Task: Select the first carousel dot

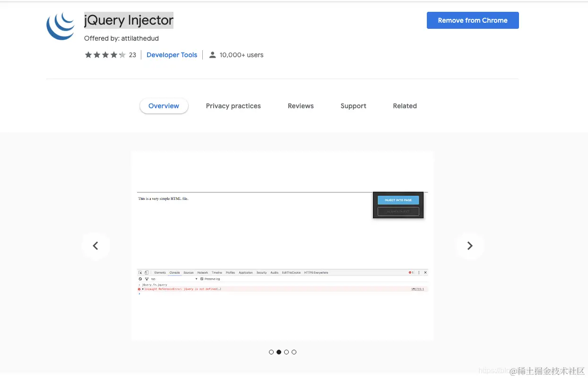Action: tap(271, 352)
